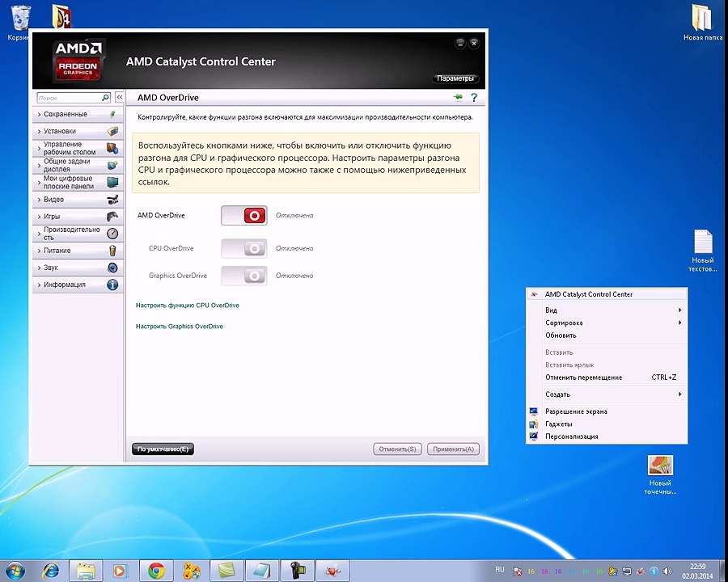
Task: Click into the Поиск search field
Action: click(70, 98)
